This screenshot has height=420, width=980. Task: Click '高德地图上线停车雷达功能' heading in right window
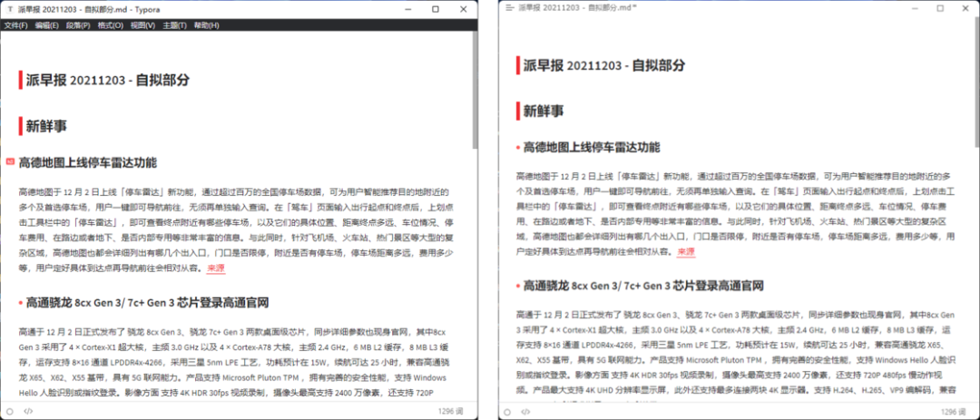click(x=592, y=148)
